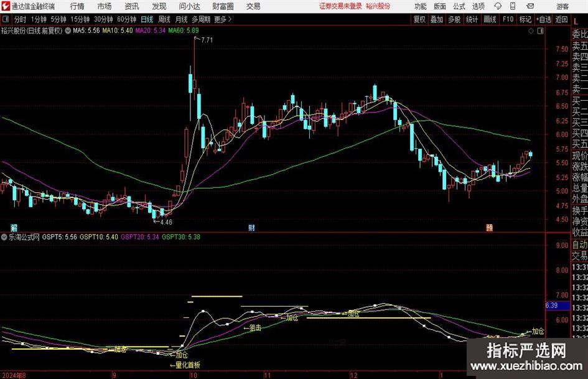Open the 行情 menu
588x379 pixels.
click(77, 6)
